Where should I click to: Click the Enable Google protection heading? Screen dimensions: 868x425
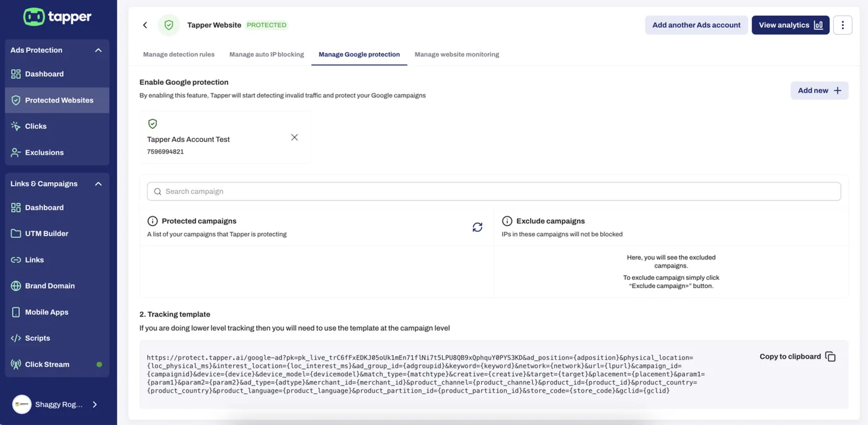pos(184,82)
